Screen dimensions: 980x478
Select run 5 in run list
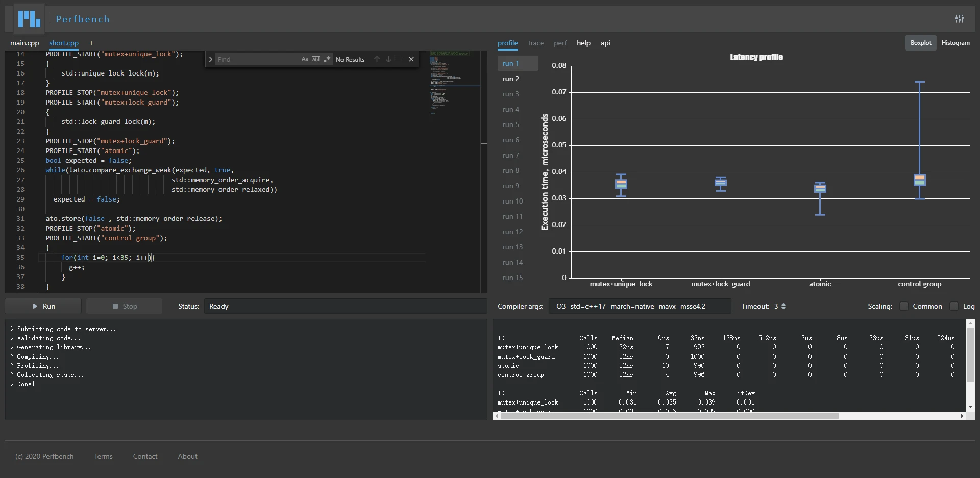(x=518, y=124)
